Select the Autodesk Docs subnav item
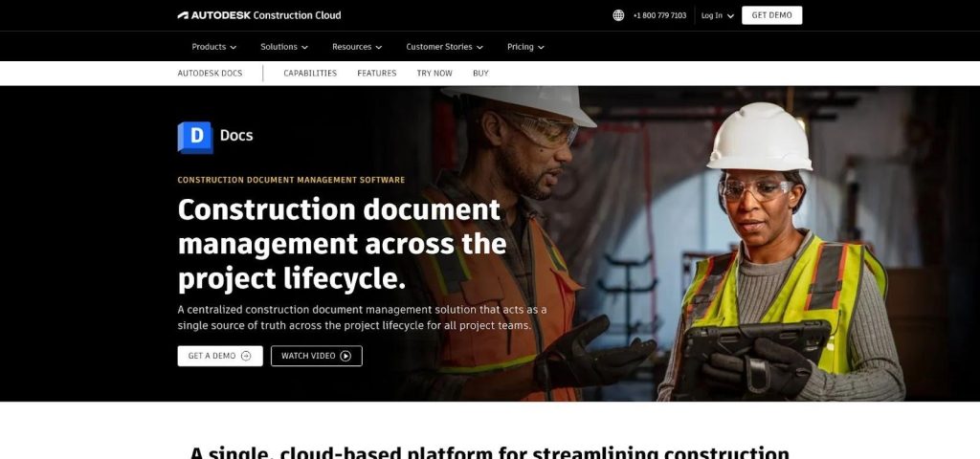Viewport: 980px width, 459px height. click(210, 74)
